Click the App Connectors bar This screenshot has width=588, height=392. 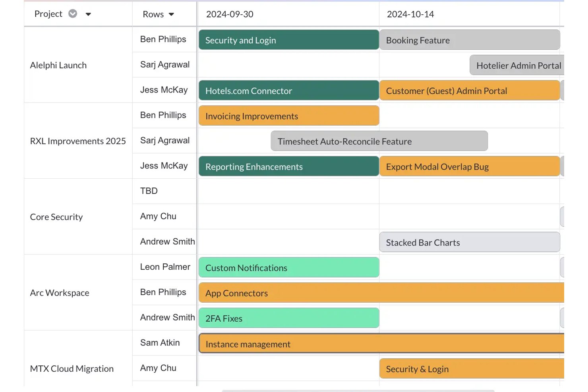point(381,293)
